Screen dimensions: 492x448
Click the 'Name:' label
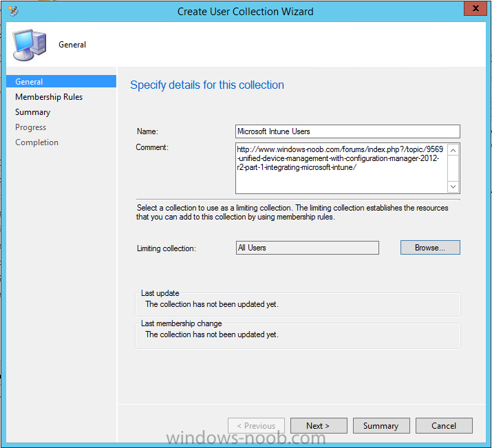(x=147, y=131)
